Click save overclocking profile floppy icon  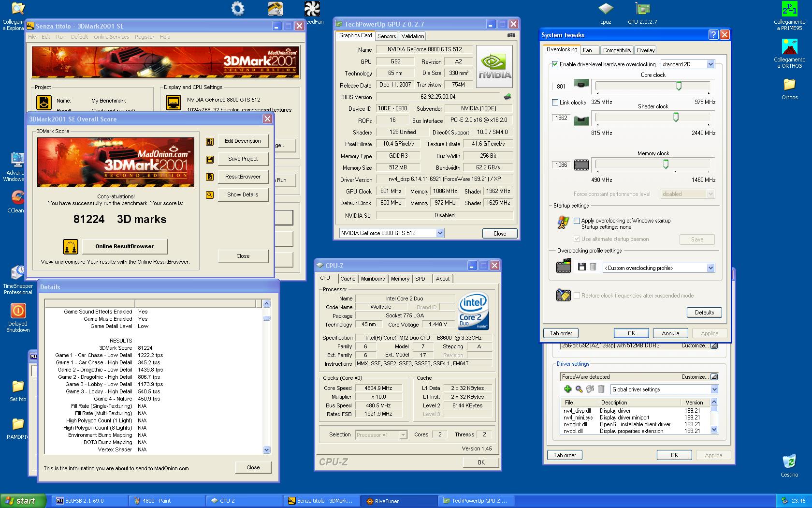click(581, 267)
